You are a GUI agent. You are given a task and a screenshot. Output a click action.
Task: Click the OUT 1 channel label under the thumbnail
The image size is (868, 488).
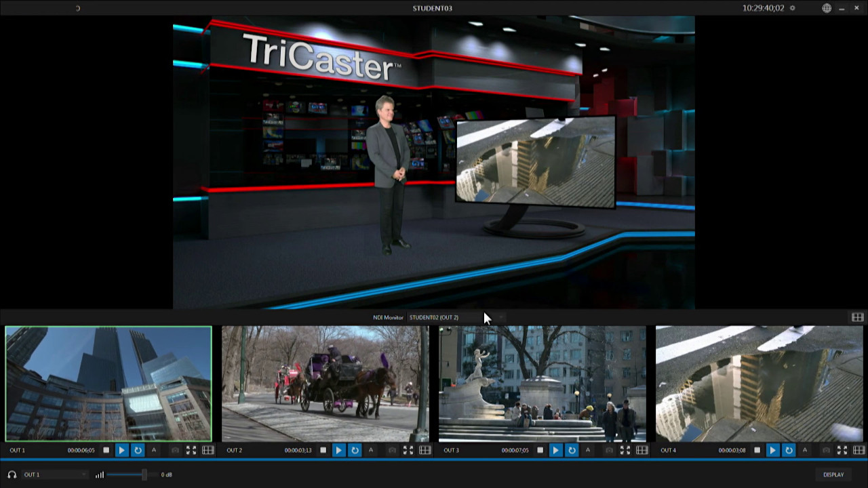pos(17,450)
